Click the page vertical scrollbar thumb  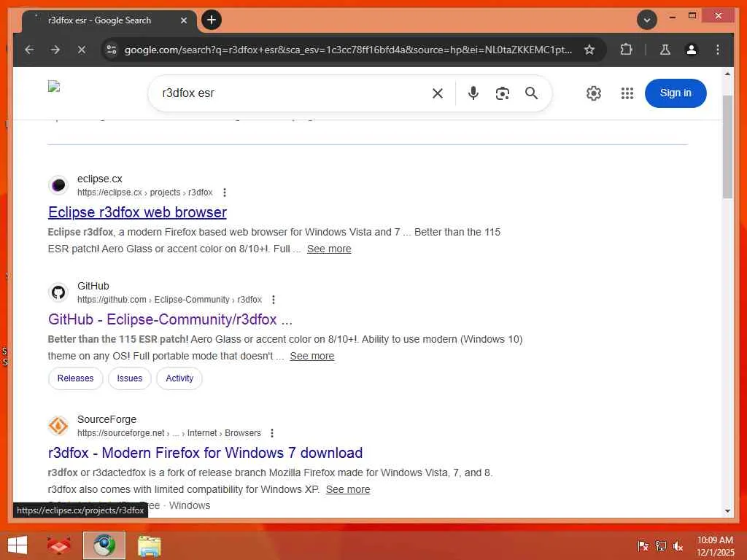[727, 147]
